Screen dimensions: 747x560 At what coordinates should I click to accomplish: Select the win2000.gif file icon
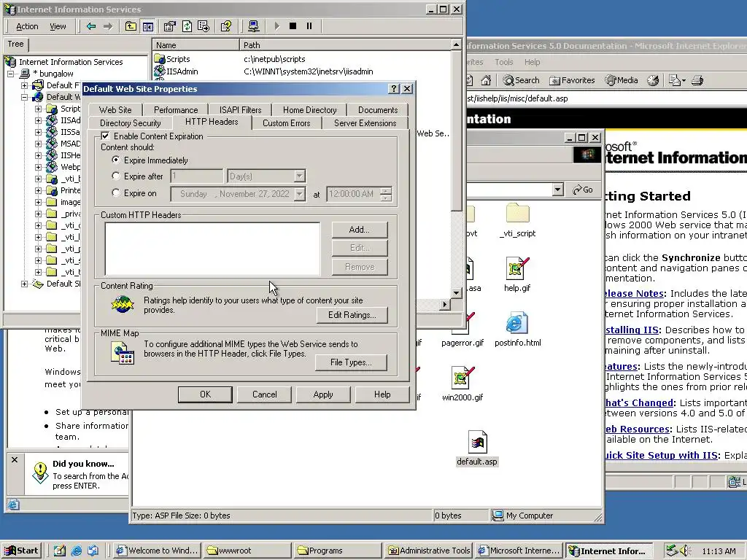click(462, 378)
